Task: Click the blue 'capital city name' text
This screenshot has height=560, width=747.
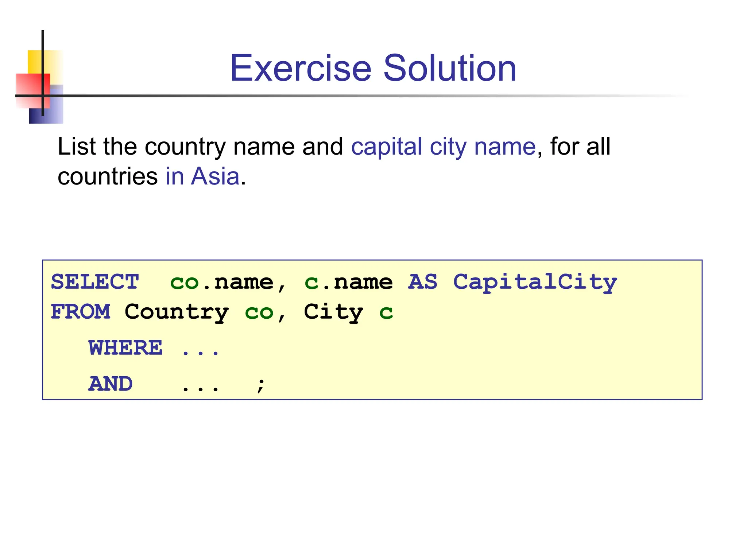Action: tap(443, 147)
